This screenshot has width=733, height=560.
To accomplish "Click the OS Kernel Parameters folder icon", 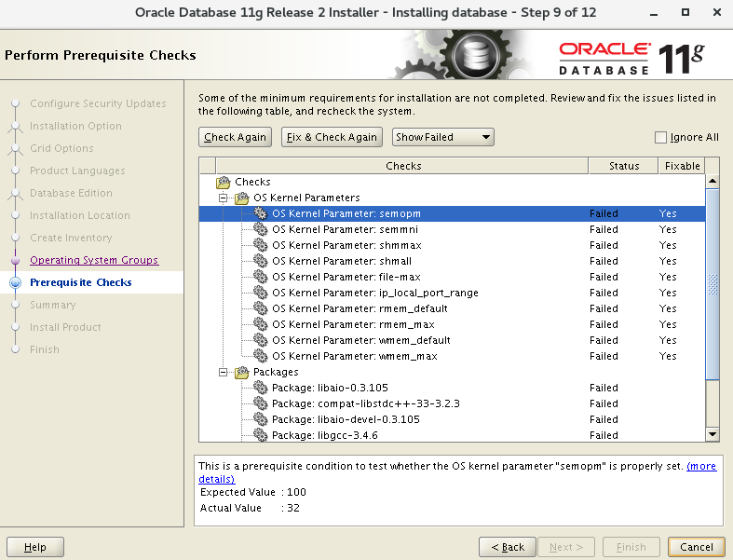I will 241,198.
